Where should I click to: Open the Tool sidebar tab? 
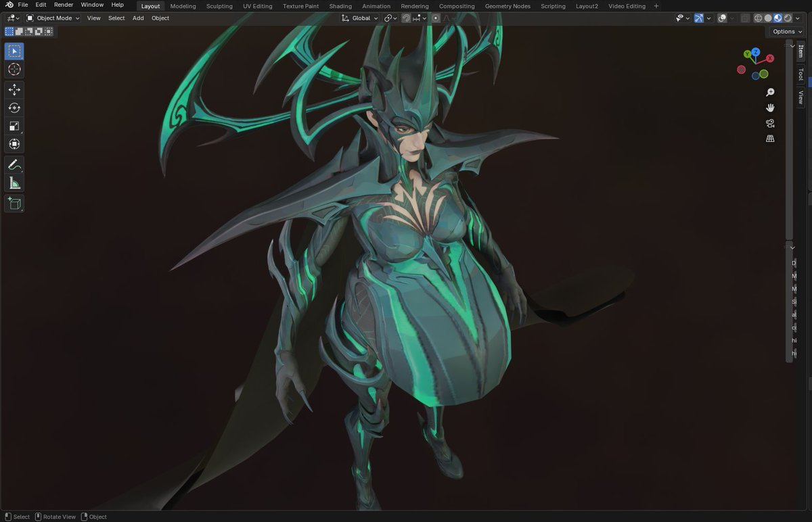(800, 74)
